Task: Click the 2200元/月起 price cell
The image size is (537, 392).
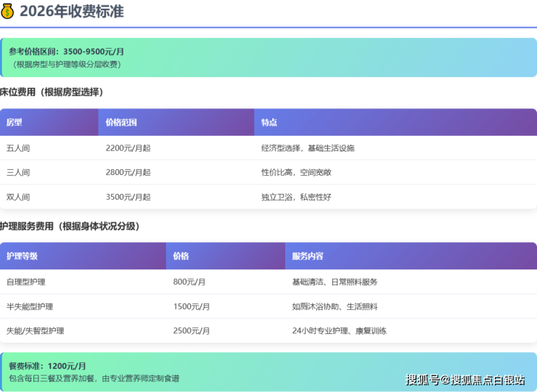Action: point(128,148)
